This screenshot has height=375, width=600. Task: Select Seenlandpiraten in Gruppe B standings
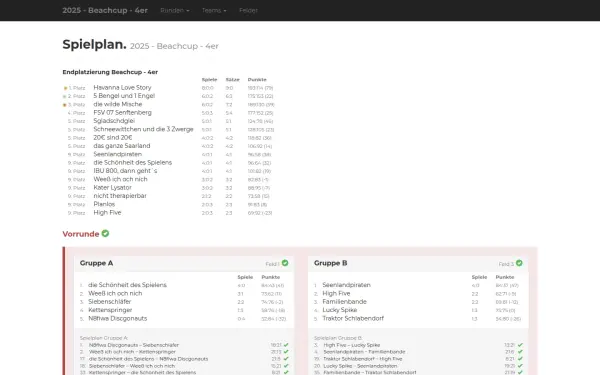(346, 285)
